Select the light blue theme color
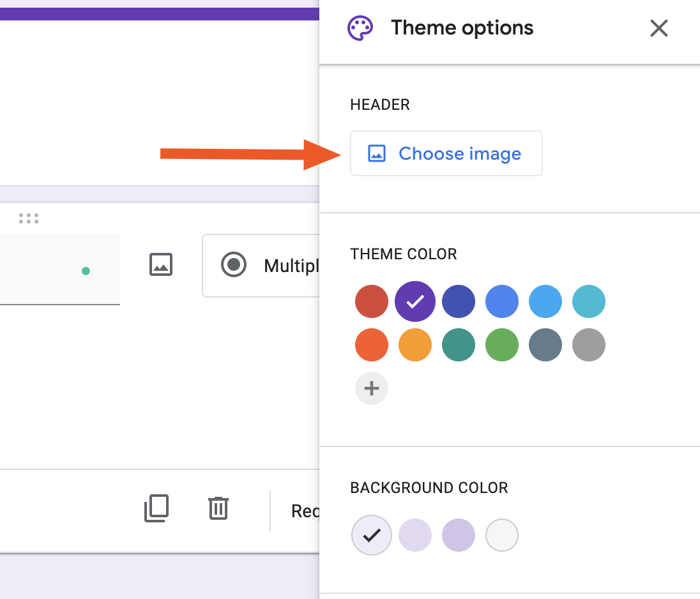 click(545, 301)
